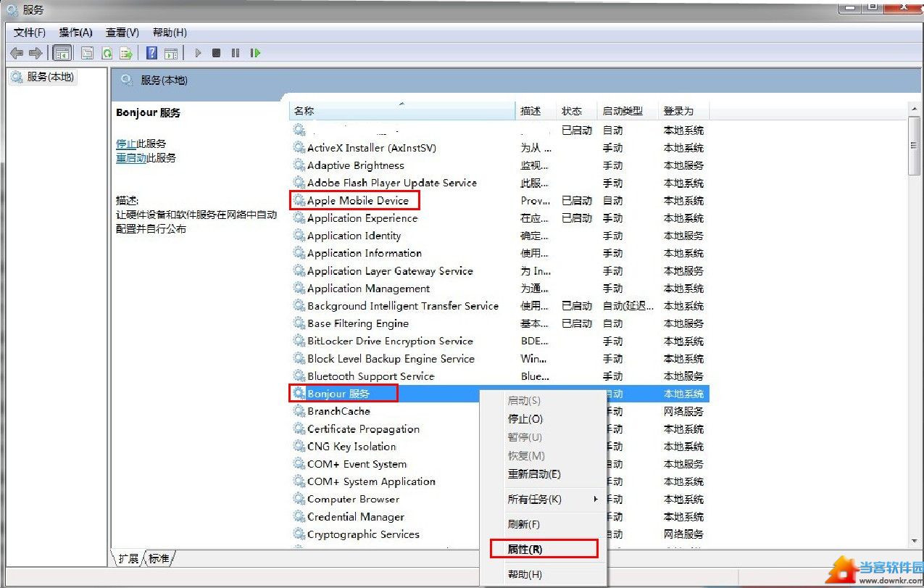Choose 属性(R) in the context menu
Screen dimensions: 924x588
click(543, 549)
